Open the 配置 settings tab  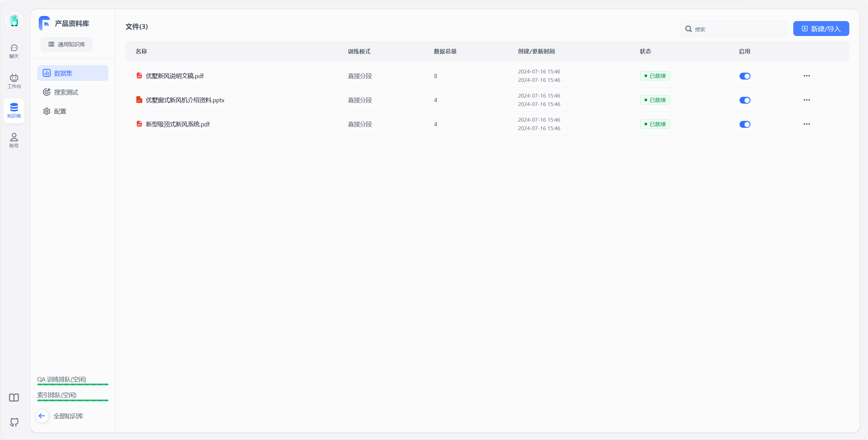[x=60, y=111]
